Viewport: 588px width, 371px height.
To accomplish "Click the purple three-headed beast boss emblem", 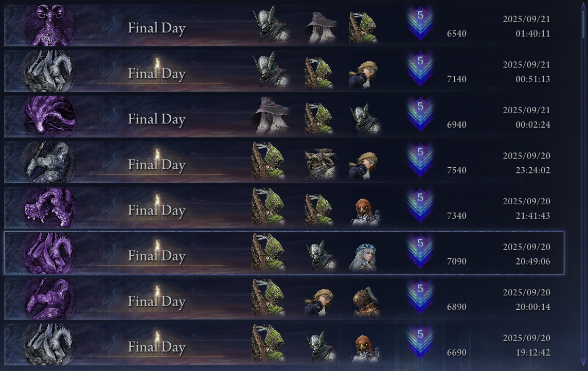I will pos(49,208).
